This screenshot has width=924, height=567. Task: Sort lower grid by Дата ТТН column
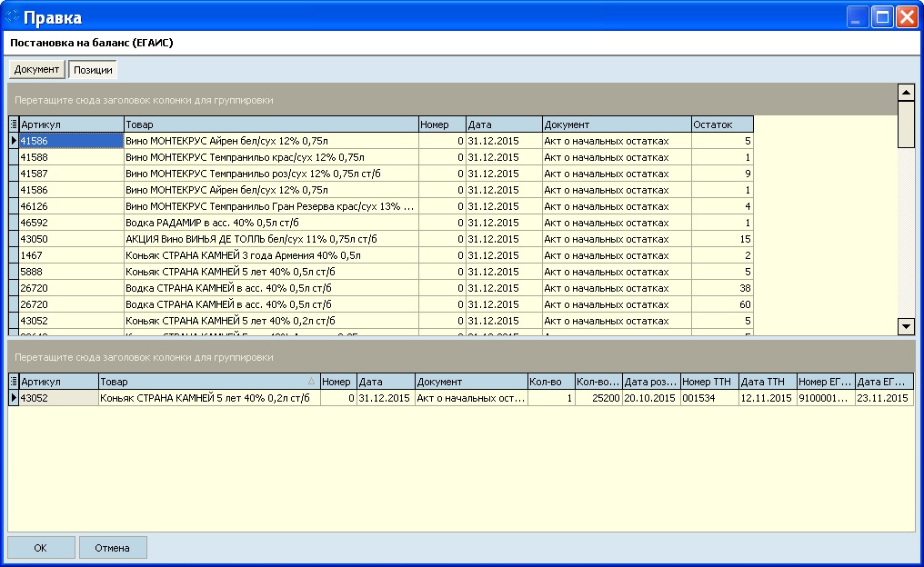768,382
